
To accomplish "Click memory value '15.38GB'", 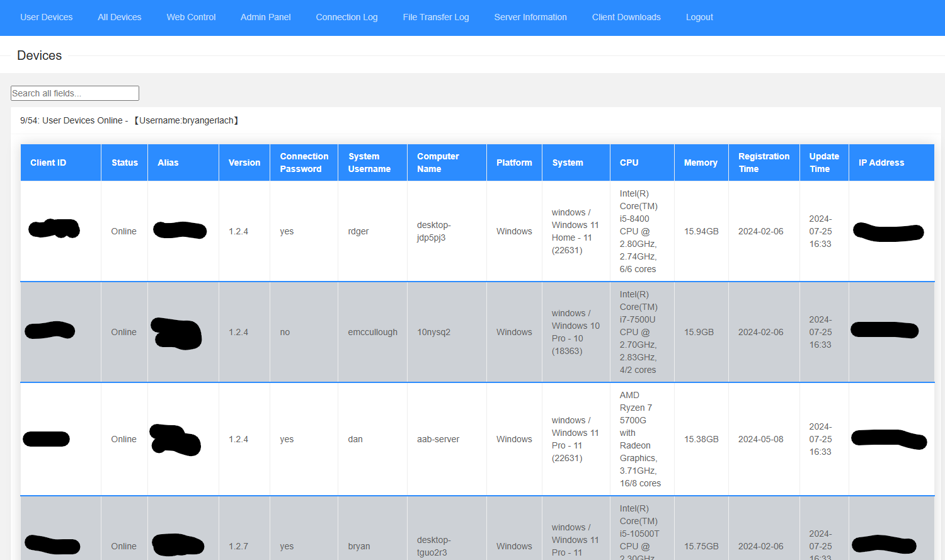I will coord(701,439).
